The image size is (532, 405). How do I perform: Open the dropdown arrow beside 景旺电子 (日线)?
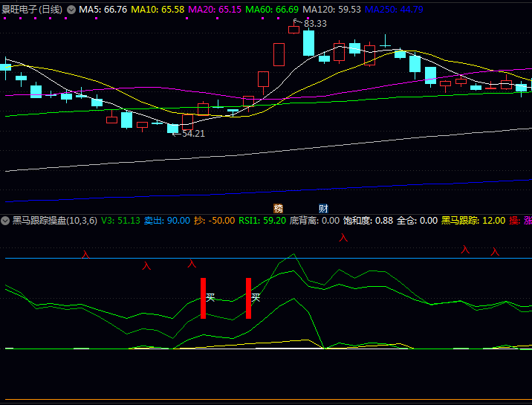tap(71, 10)
